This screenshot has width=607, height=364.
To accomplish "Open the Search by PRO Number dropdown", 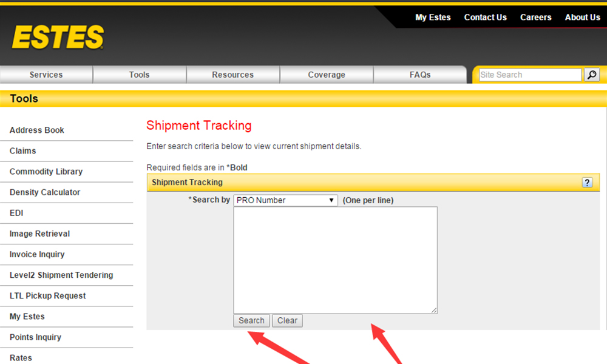I will (285, 200).
